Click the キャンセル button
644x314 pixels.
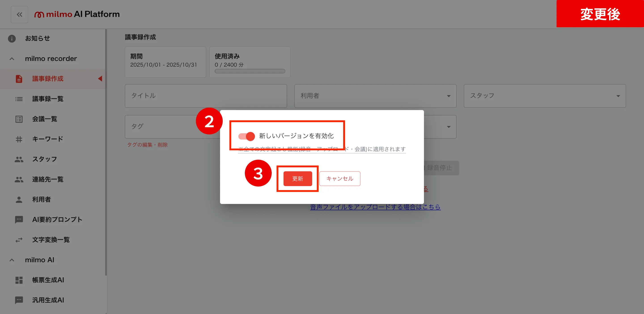339,179
